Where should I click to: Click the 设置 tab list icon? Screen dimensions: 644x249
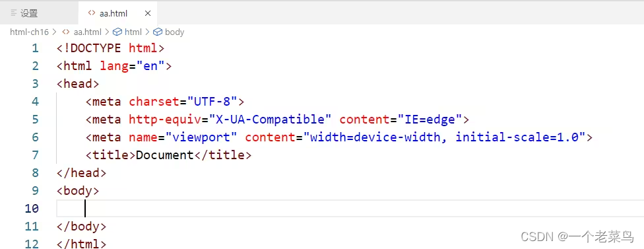[14, 13]
